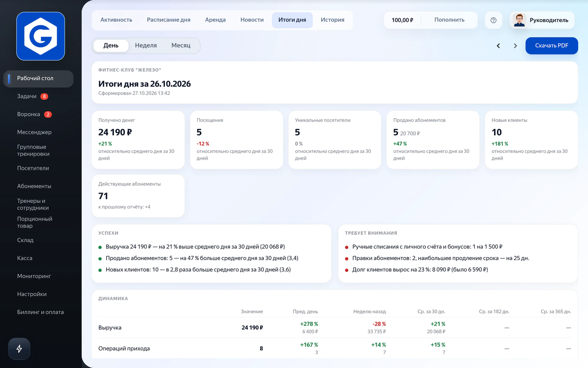This screenshot has height=368, width=588.
Task: Open the help question-mark icon
Action: pos(493,20)
